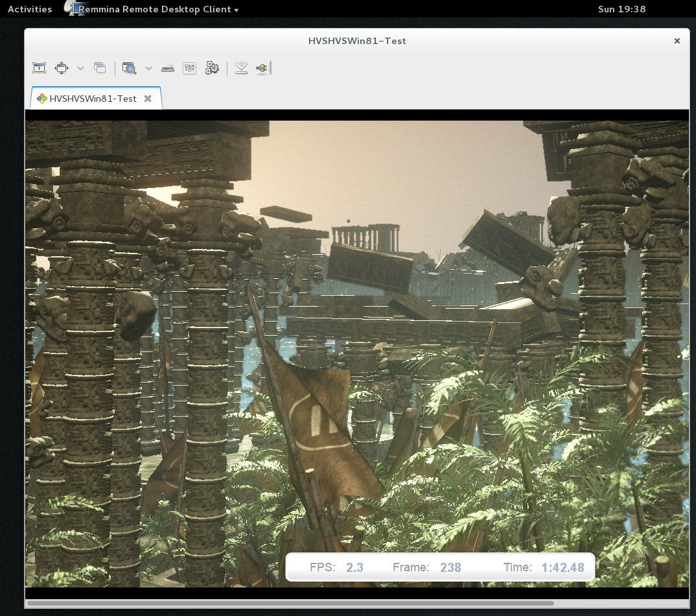The height and width of the screenshot is (616, 696).
Task: Open the fullscreen options dropdown arrow
Action: tap(80, 68)
